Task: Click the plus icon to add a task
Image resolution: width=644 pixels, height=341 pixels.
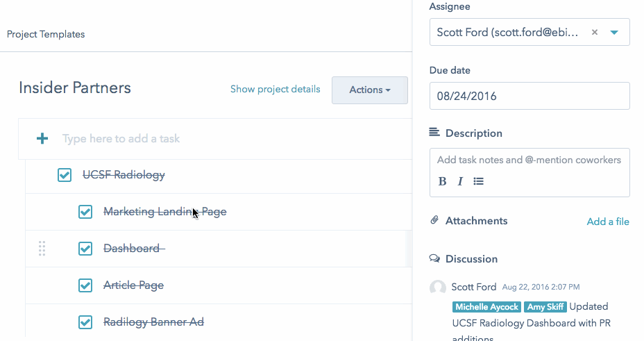Action: click(42, 139)
